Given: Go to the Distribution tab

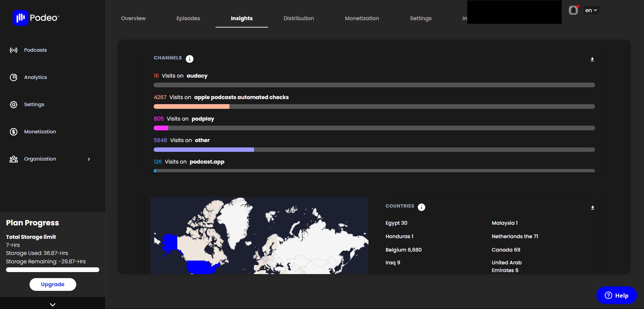Looking at the screenshot, I should (299, 18).
